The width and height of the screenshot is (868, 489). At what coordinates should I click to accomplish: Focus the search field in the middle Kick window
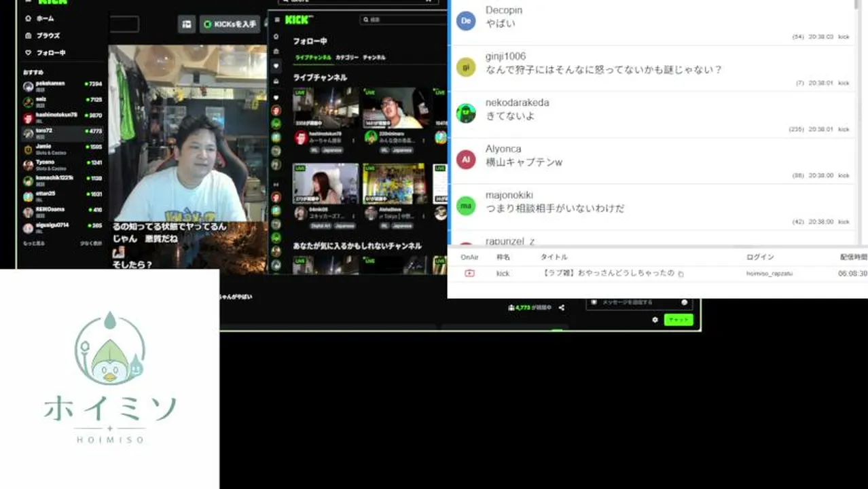tap(403, 20)
